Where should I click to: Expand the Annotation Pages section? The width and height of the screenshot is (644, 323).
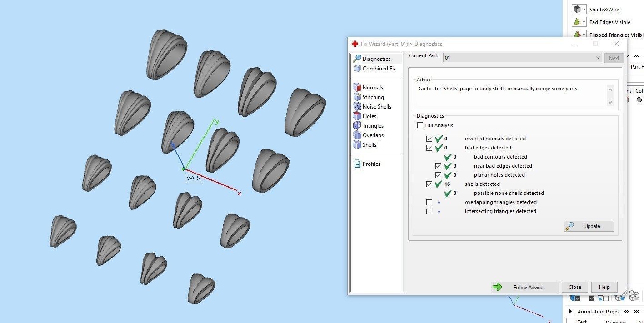[570, 311]
